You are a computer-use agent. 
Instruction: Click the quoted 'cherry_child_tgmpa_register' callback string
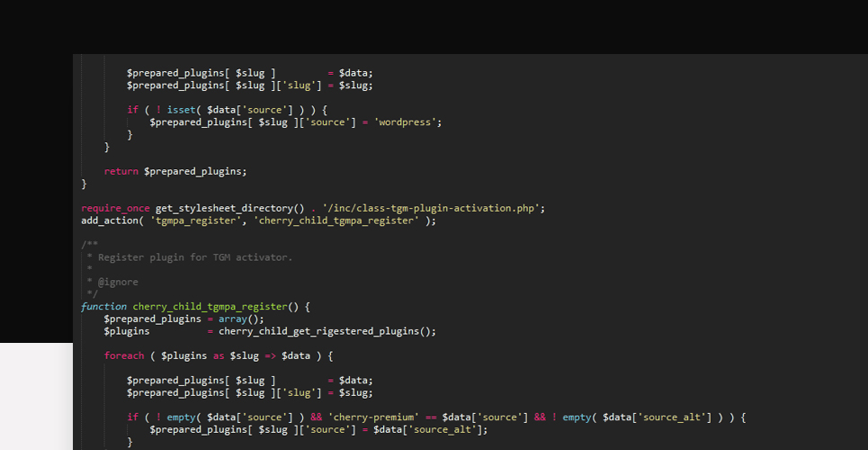click(x=336, y=220)
